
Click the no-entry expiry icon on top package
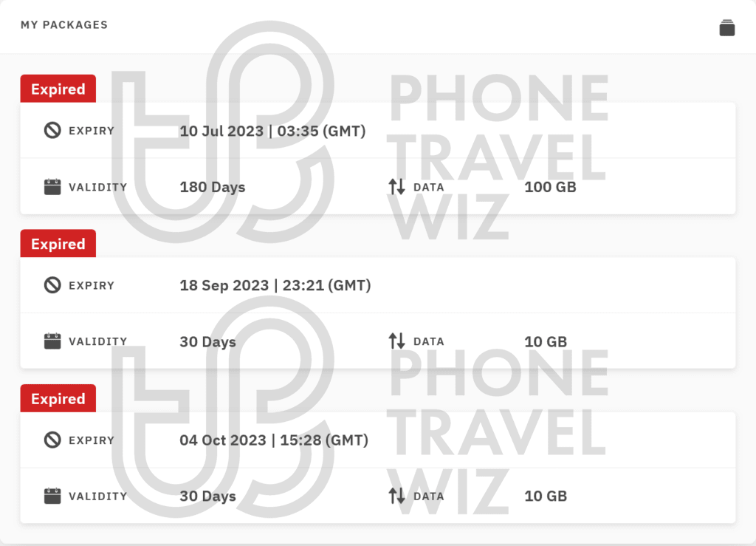tap(52, 131)
